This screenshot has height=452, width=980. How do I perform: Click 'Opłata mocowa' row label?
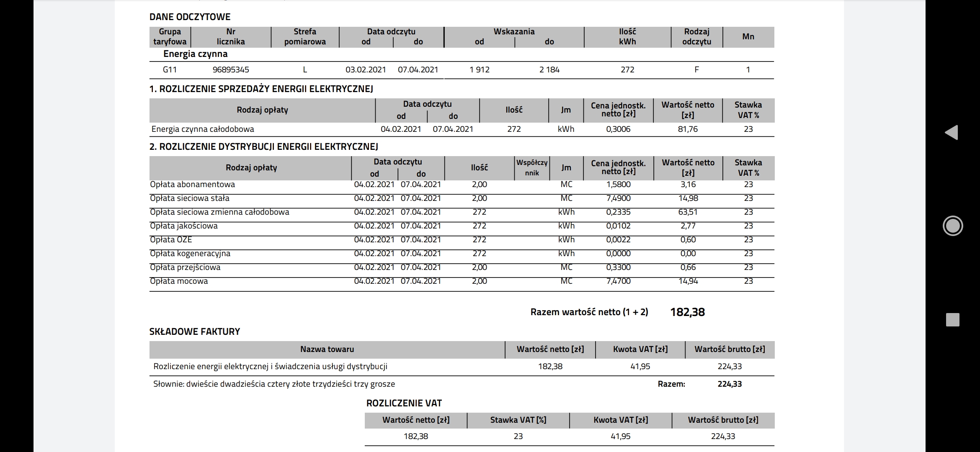178,281
